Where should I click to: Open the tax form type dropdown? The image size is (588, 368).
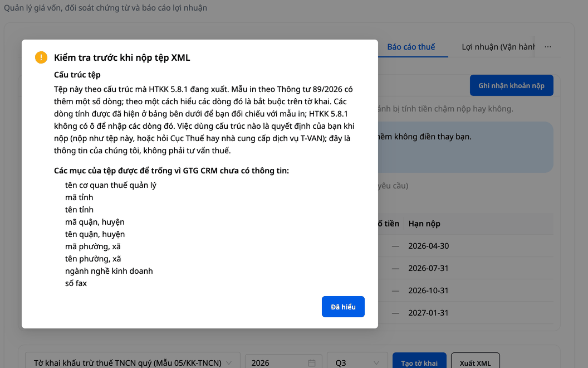(x=133, y=363)
